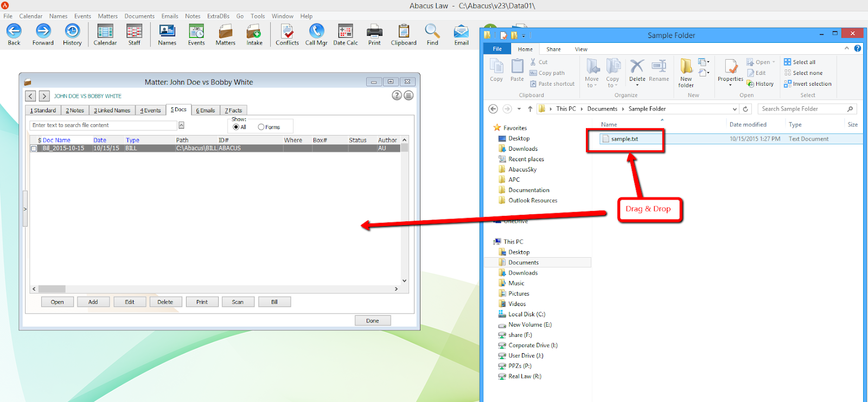
Task: Click the Edit button below document list
Action: point(130,302)
